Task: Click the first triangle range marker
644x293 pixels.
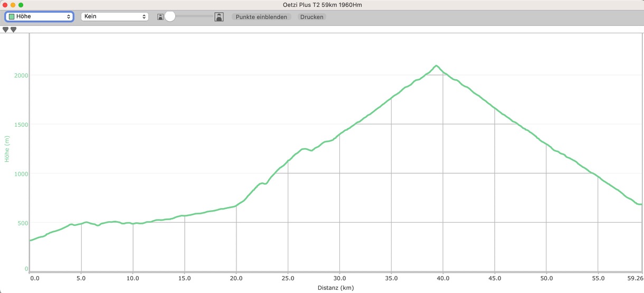Action: coord(6,30)
